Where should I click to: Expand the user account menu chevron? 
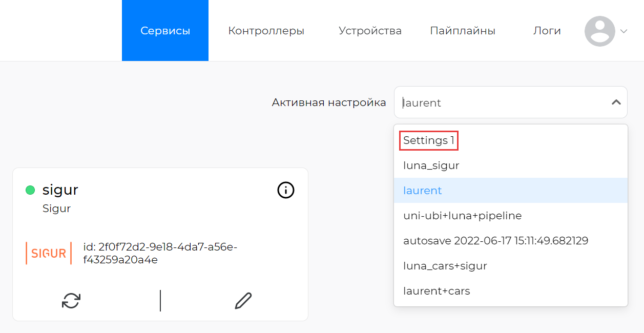624,31
